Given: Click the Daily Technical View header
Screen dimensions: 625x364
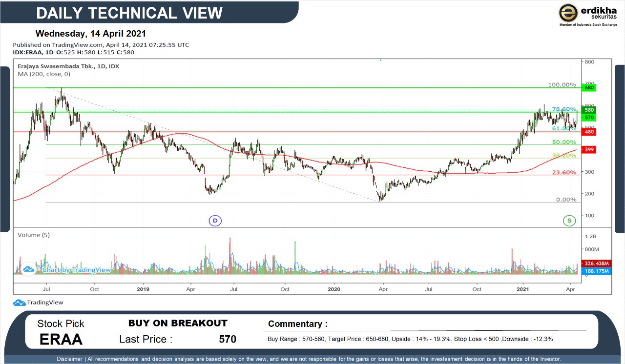Looking at the screenshot, I should [x=129, y=13].
